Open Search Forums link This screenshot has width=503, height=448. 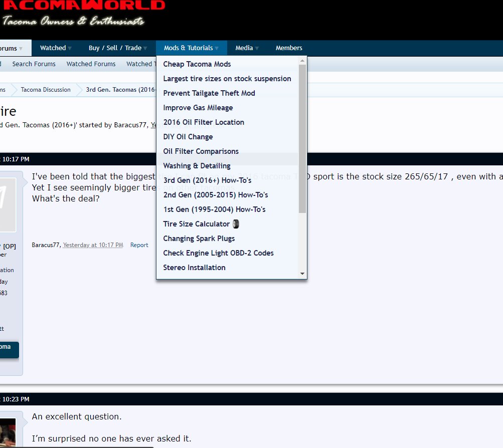tap(34, 64)
